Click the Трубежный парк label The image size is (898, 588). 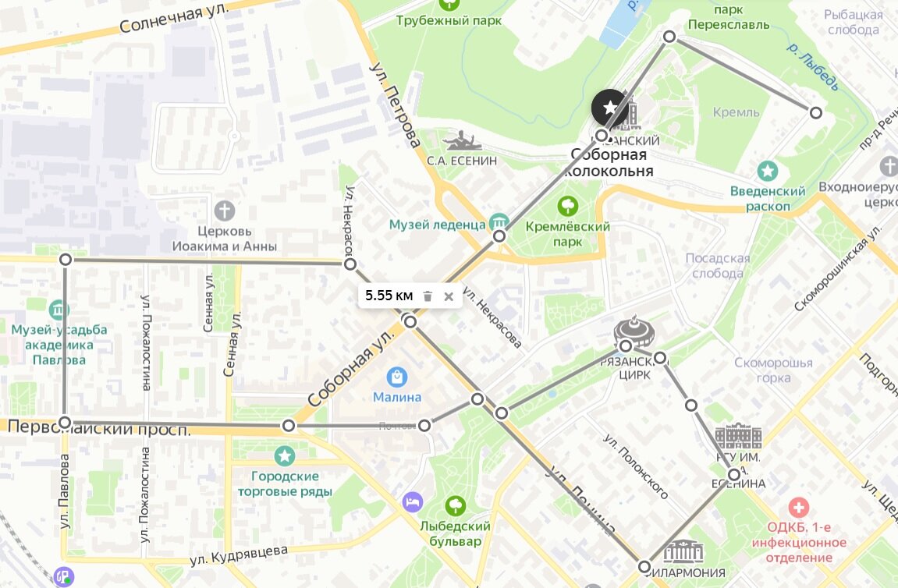point(449,20)
